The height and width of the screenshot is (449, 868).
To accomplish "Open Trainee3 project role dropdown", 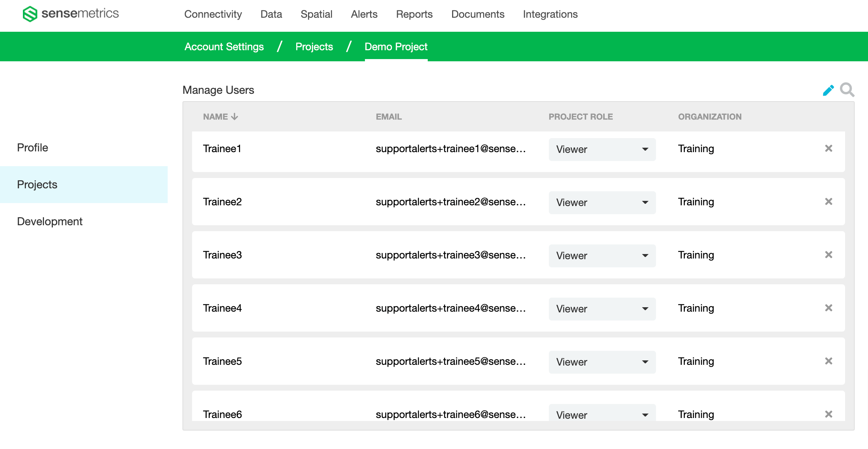I will pyautogui.click(x=602, y=256).
